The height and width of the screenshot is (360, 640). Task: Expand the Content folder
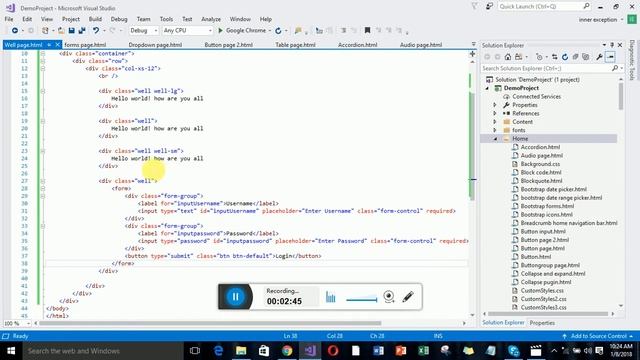coord(495,122)
